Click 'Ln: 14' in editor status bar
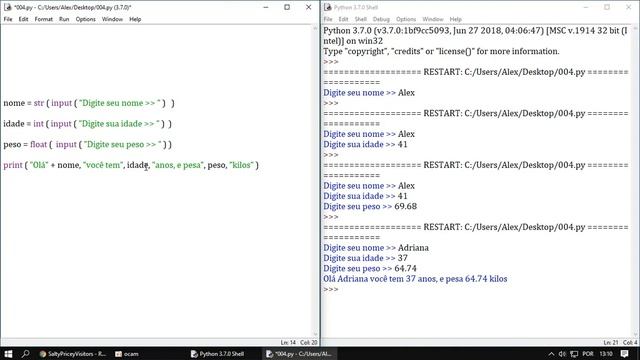This screenshot has width=640, height=360. [288, 342]
